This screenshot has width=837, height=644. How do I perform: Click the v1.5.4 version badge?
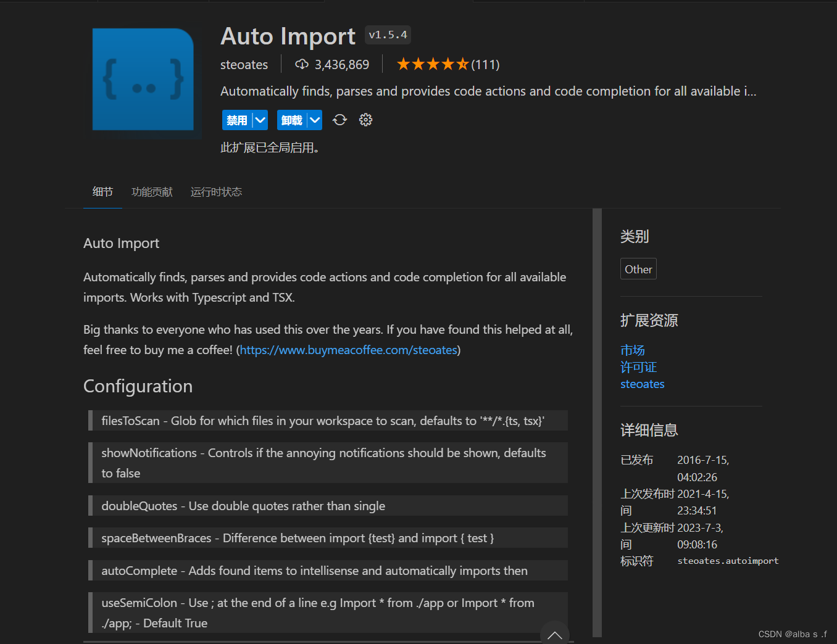coord(388,35)
